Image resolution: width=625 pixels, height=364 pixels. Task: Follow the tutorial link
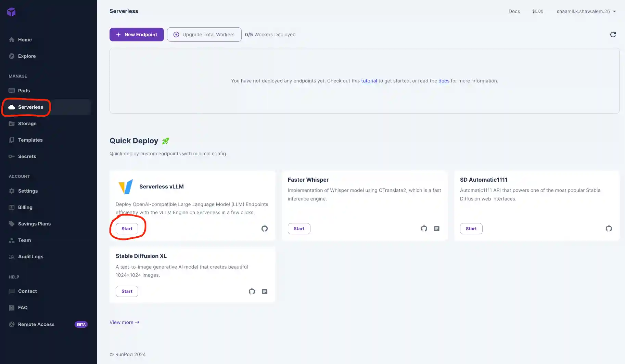coord(369,81)
